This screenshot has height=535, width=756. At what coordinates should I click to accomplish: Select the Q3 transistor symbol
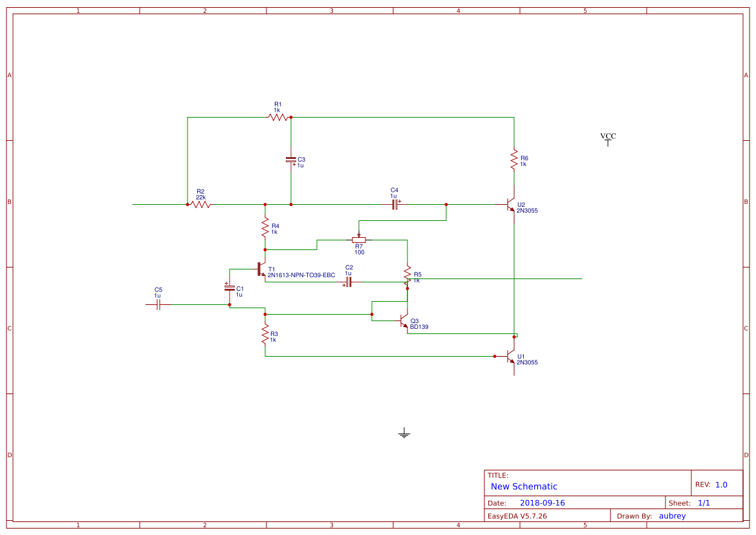pos(403,322)
